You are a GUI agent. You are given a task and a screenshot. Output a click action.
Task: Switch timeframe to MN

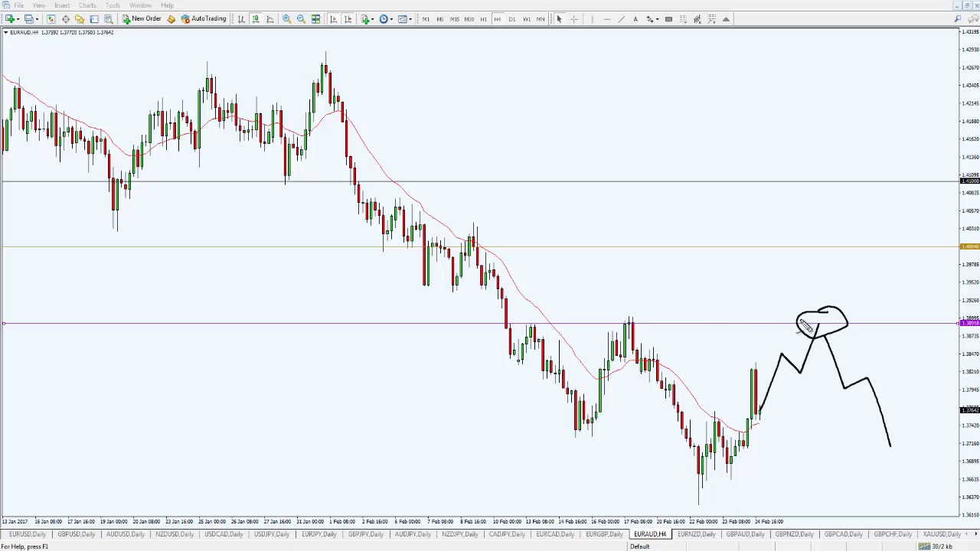[x=541, y=19]
